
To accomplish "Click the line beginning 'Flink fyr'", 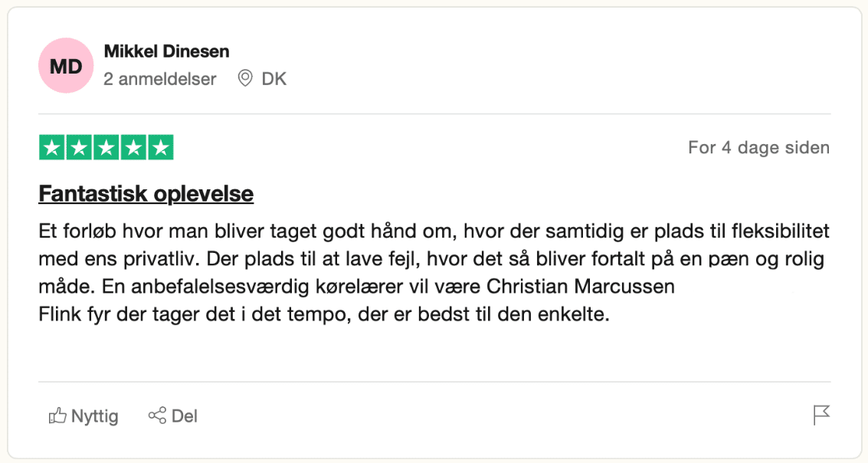I will [323, 314].
